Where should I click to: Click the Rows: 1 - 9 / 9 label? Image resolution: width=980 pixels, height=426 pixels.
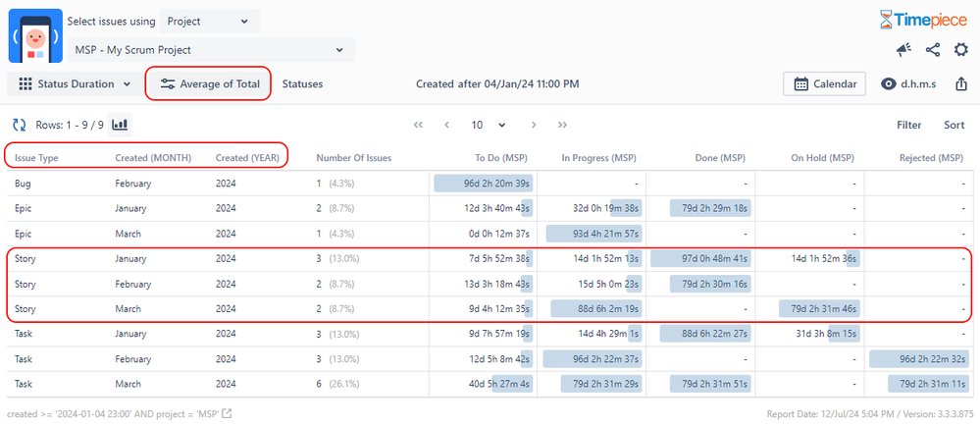(70, 125)
